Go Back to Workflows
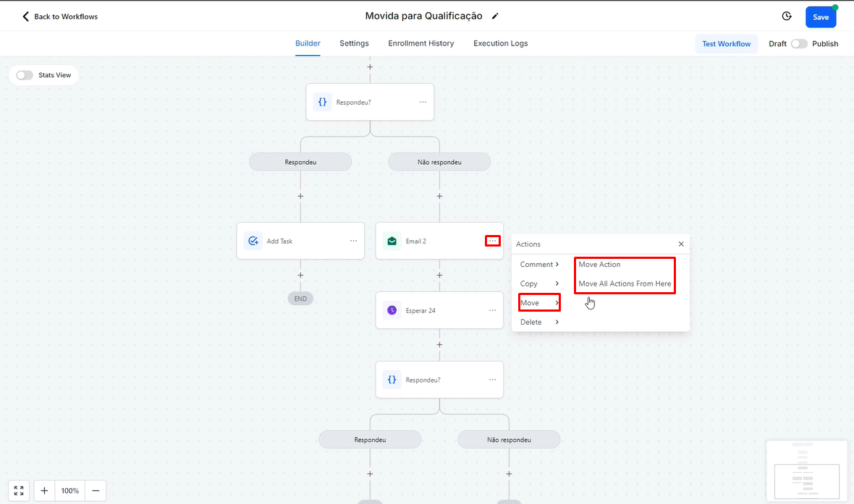This screenshot has width=854, height=504. (59, 16)
